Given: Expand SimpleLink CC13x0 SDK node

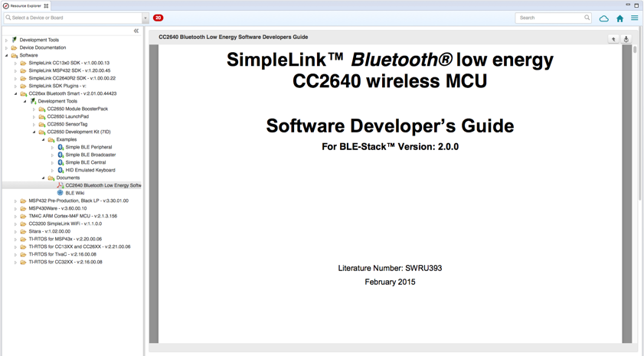Looking at the screenshot, I should tap(15, 64).
